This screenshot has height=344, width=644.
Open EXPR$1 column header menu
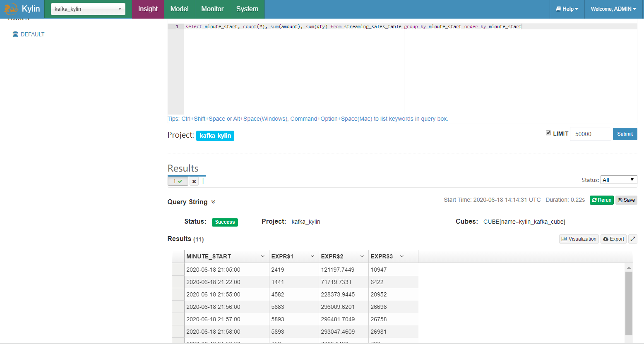[x=312, y=256]
